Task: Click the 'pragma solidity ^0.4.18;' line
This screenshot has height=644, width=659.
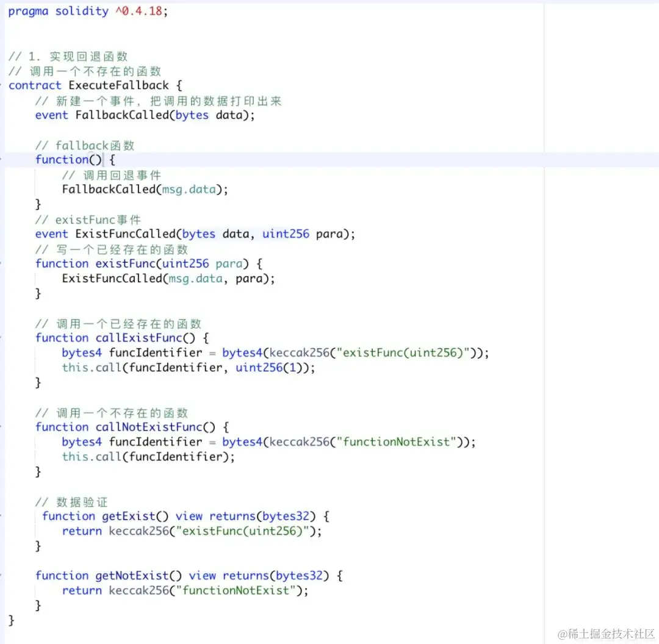Action: pyautogui.click(x=88, y=11)
